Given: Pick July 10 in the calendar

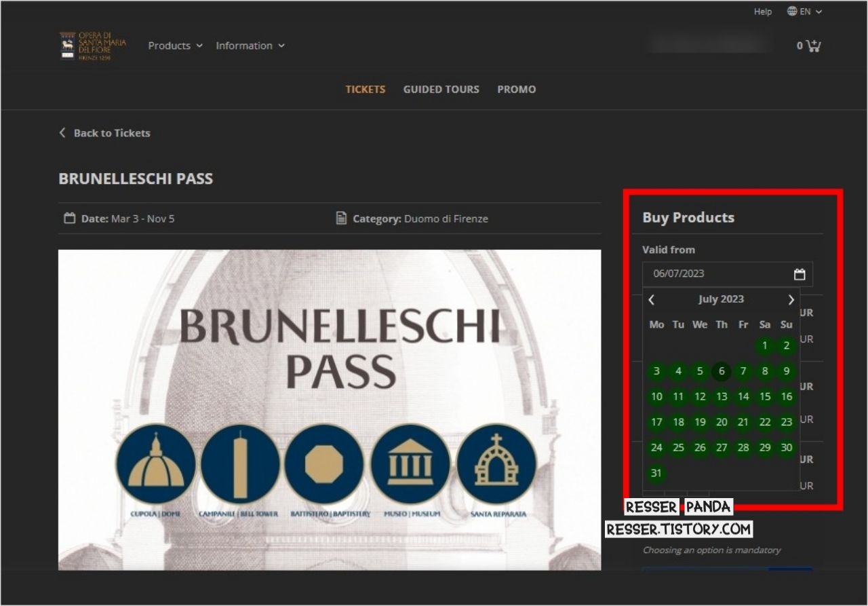Looking at the screenshot, I should click(x=656, y=397).
